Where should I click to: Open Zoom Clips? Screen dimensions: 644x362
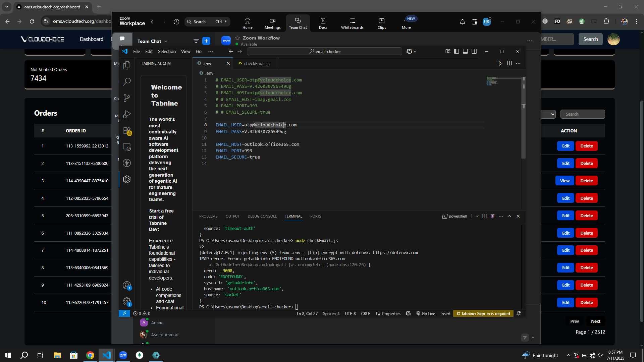pyautogui.click(x=382, y=23)
